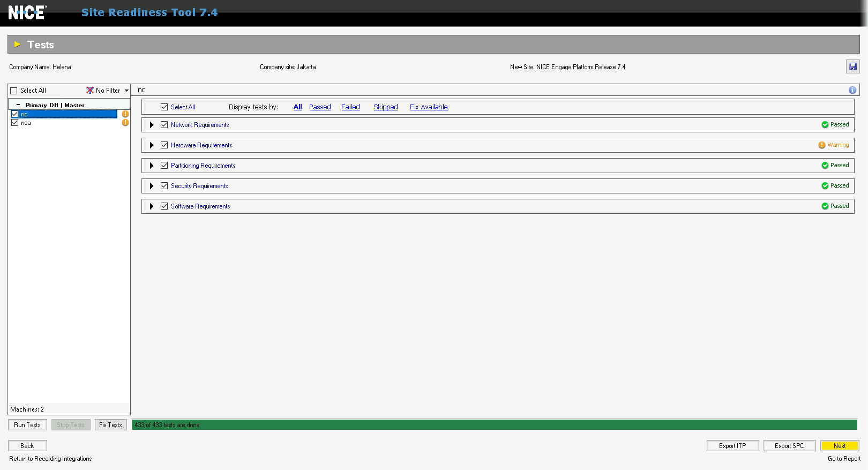Expand the Network Requirements section
The height and width of the screenshot is (470, 868).
(x=152, y=125)
